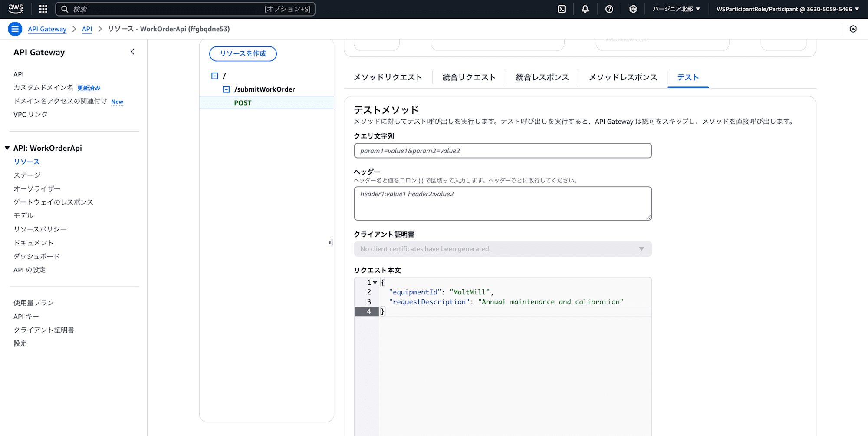Open VPC リンク in sidebar

click(x=30, y=115)
